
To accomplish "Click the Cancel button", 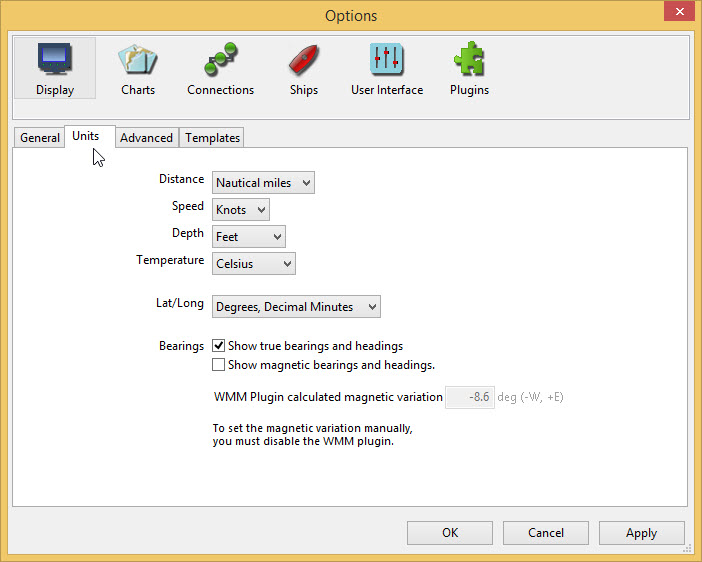I will tap(545, 533).
